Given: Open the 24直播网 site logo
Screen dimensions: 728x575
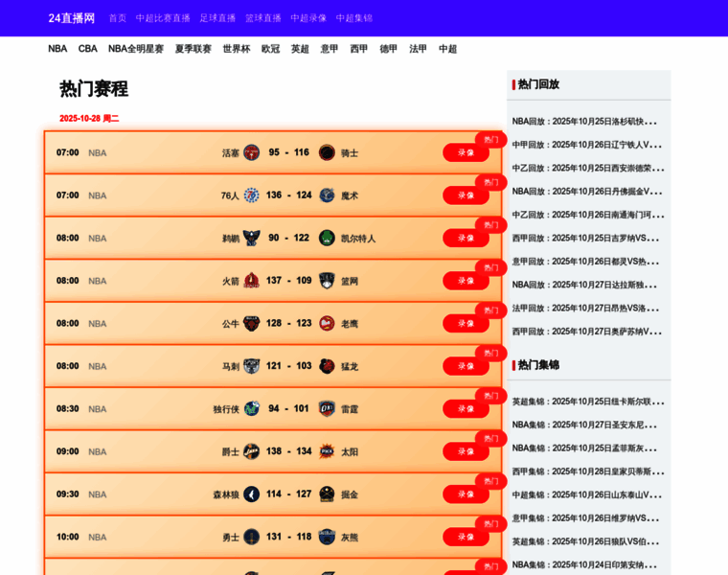Looking at the screenshot, I should [x=72, y=18].
